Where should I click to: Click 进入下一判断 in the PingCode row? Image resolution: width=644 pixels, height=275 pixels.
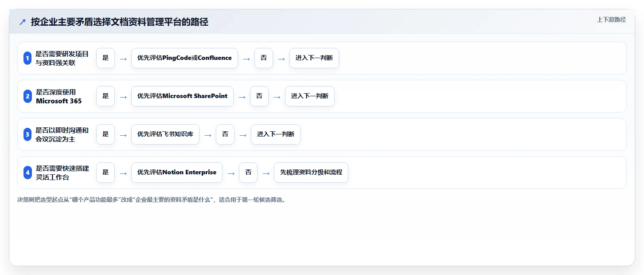(x=314, y=58)
